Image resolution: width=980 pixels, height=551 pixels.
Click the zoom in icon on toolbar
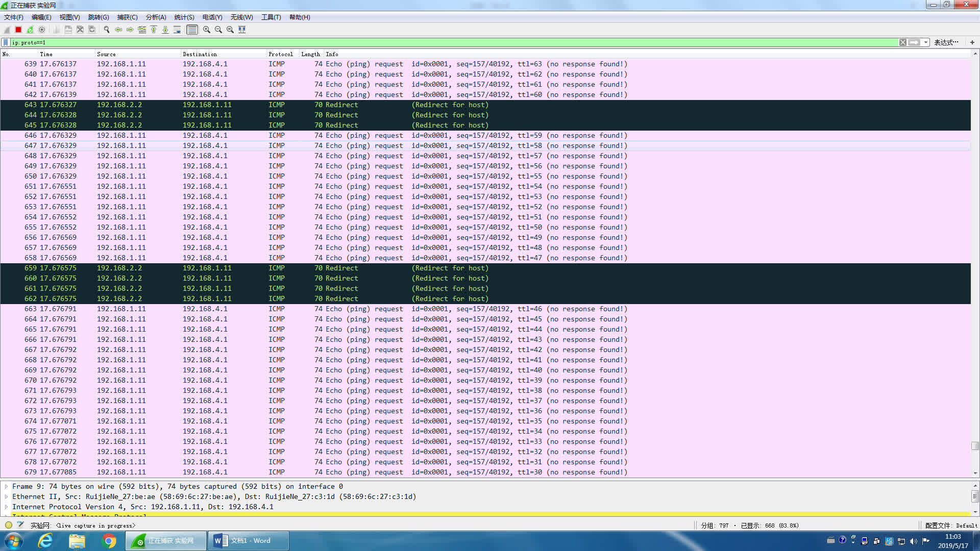point(207,30)
